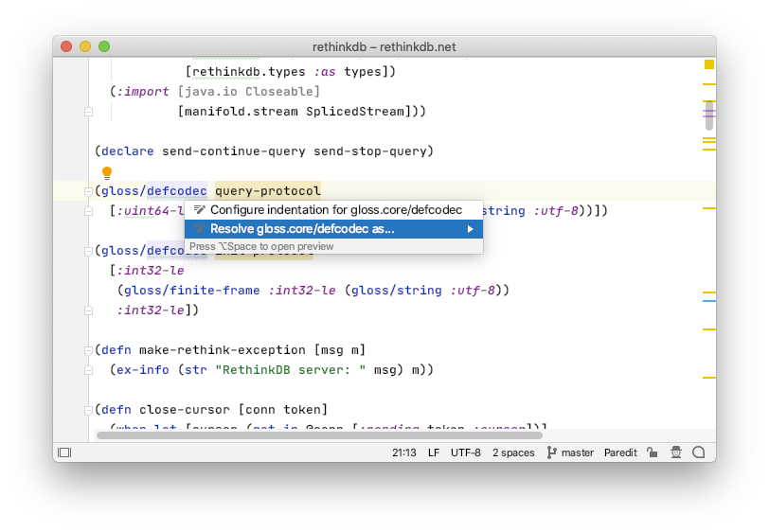Open cursor position 21:13 in status bar
This screenshot has width=769, height=532.
[403, 452]
